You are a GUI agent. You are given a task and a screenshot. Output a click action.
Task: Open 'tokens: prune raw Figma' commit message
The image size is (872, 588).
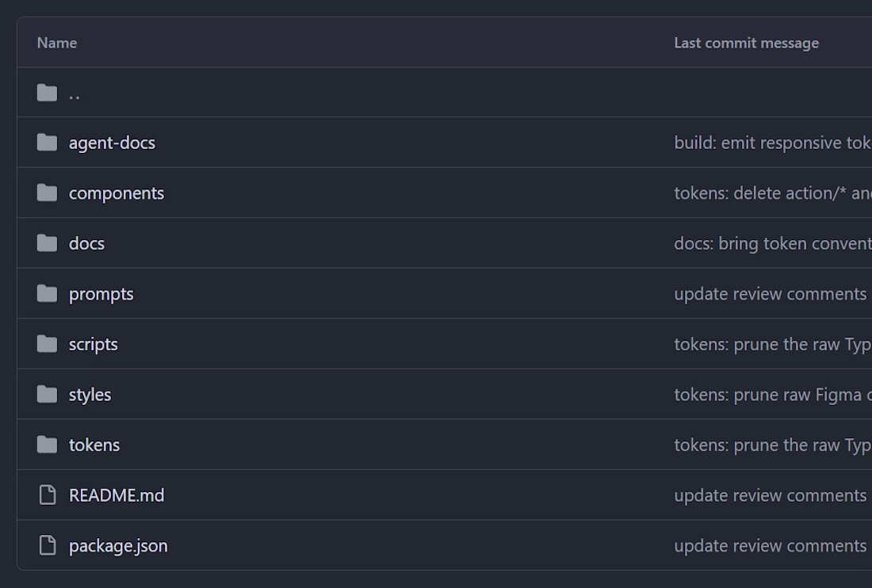(772, 395)
